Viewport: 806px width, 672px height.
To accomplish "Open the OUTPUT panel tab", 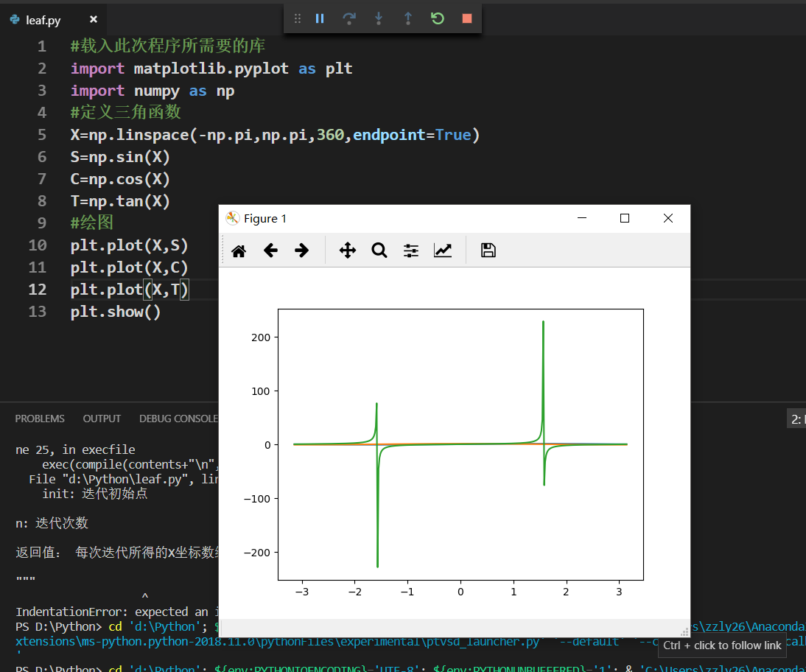I will (102, 419).
